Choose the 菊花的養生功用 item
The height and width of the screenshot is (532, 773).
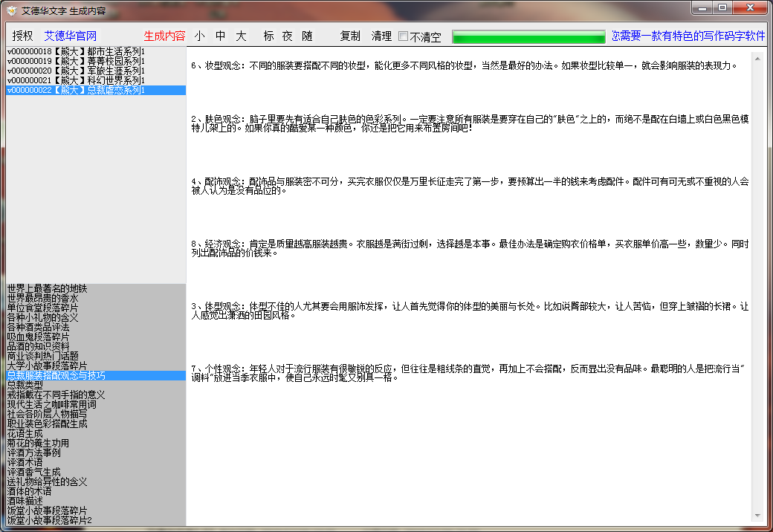point(96,444)
